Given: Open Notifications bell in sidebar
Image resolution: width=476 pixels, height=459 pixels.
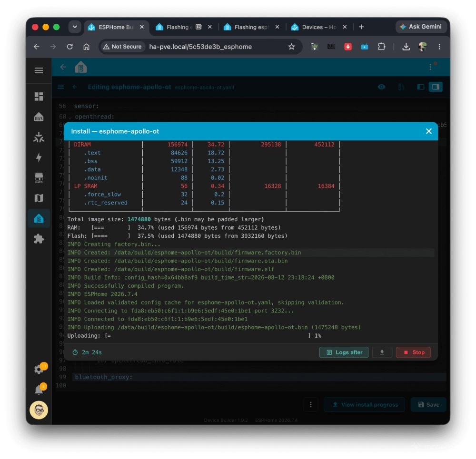Looking at the screenshot, I should (x=39, y=390).
